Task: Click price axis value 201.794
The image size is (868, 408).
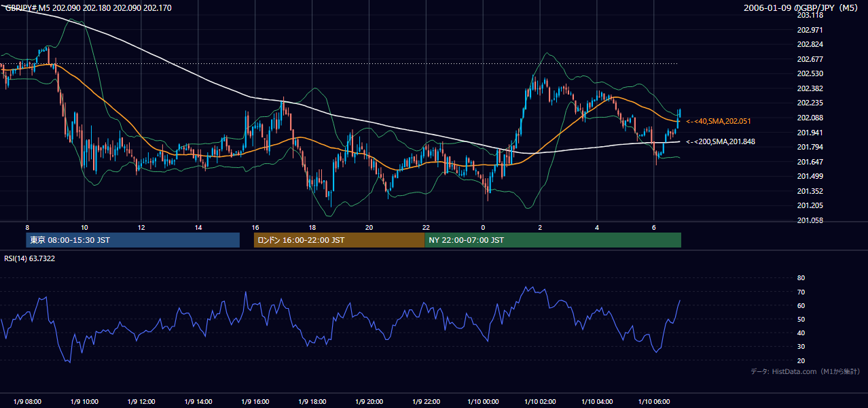Action: tap(810, 147)
